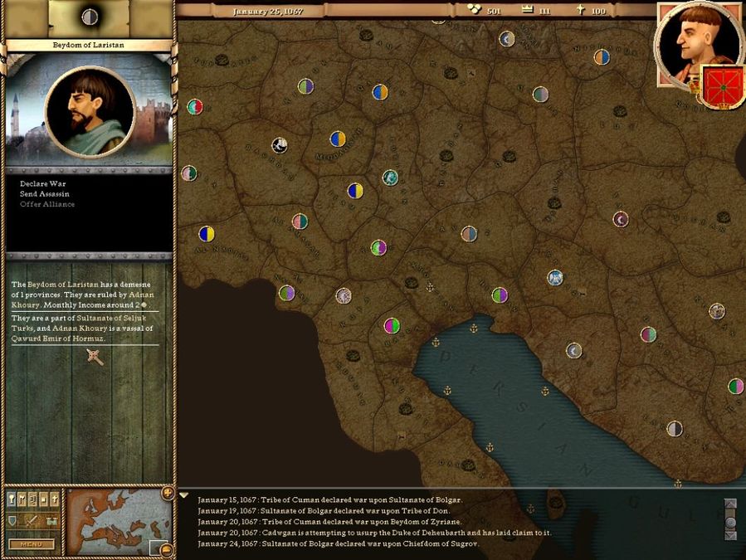Click the piety value 100
746x560 pixels.
pos(598,11)
